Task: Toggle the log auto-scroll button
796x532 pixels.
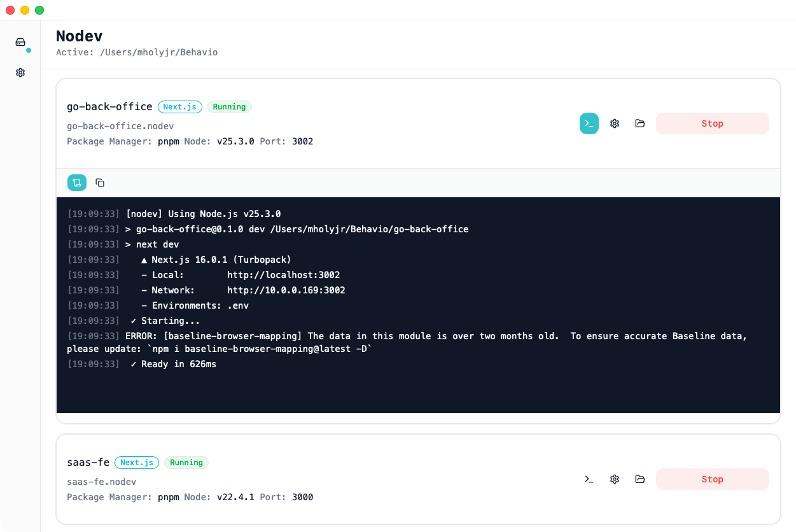Action: coord(76,182)
